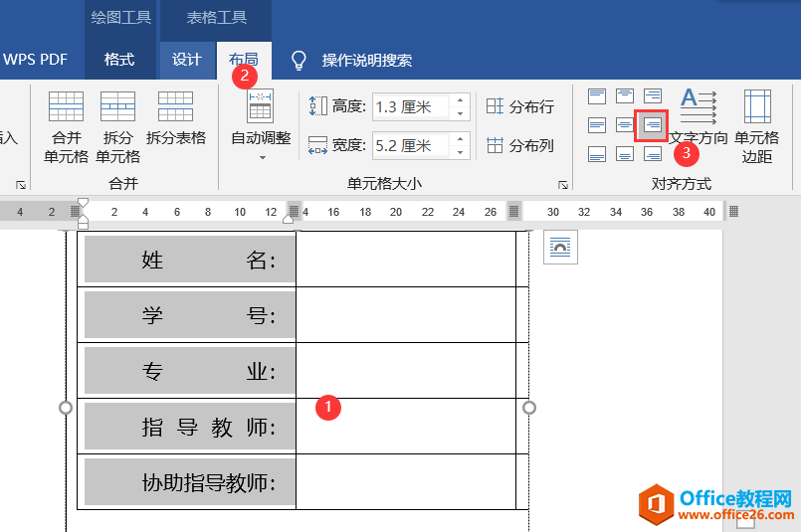The height and width of the screenshot is (532, 801).
Task: Click the Distribute Columns (分布列) button
Action: pos(520,146)
